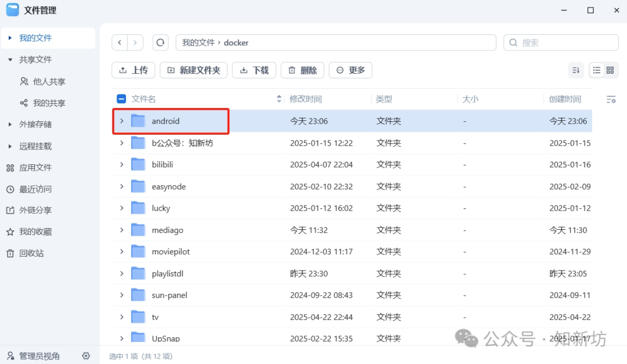627x364 pixels.
Task: Expand the android folder chevron
Action: (x=121, y=121)
